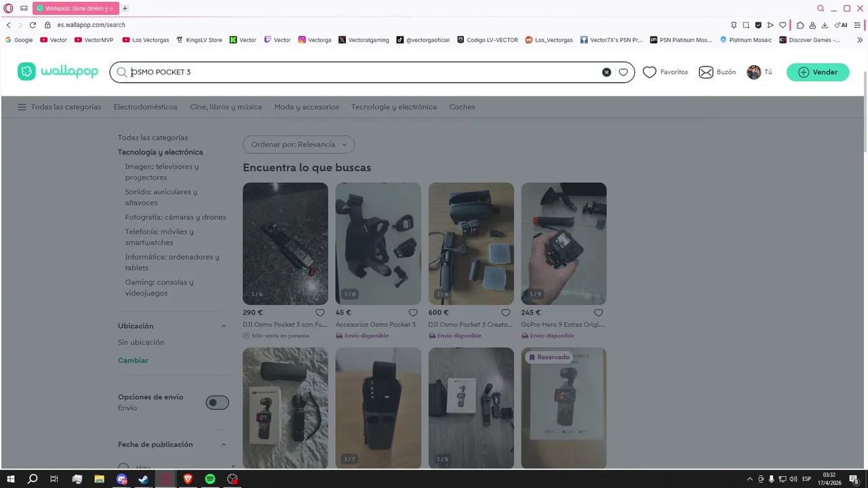Click the Opera Aria AI icon
868x488 pixels.
click(842, 25)
